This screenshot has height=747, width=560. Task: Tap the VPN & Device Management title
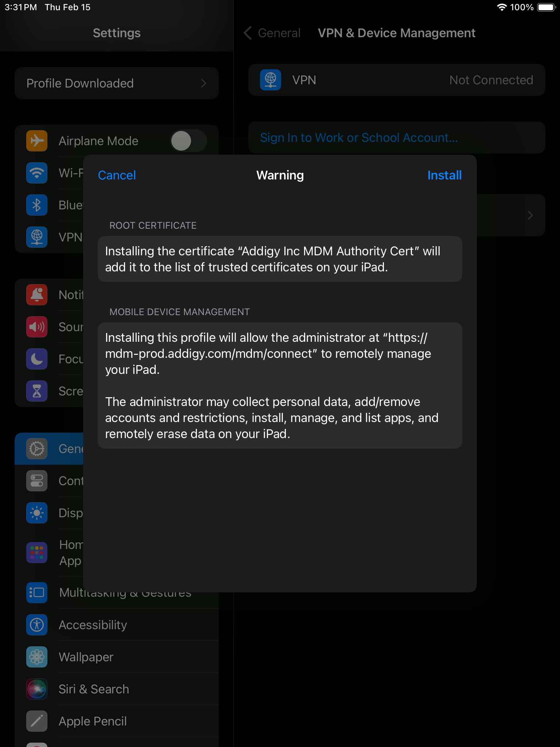coord(397,33)
